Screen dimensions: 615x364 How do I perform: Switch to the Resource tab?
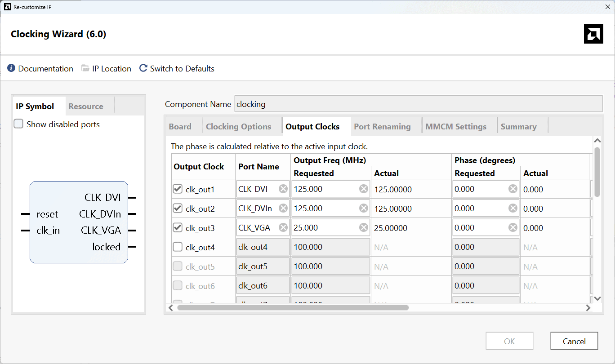tap(86, 107)
